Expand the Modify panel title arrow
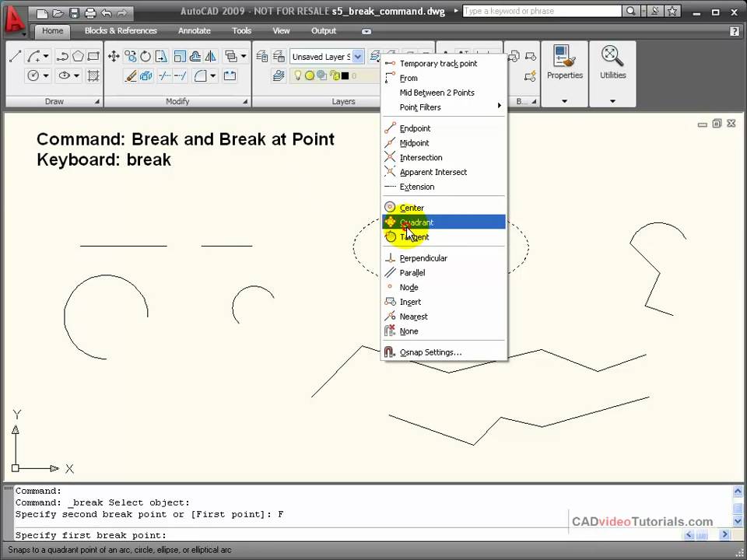Viewport: 747px width, 560px height. coord(245,101)
